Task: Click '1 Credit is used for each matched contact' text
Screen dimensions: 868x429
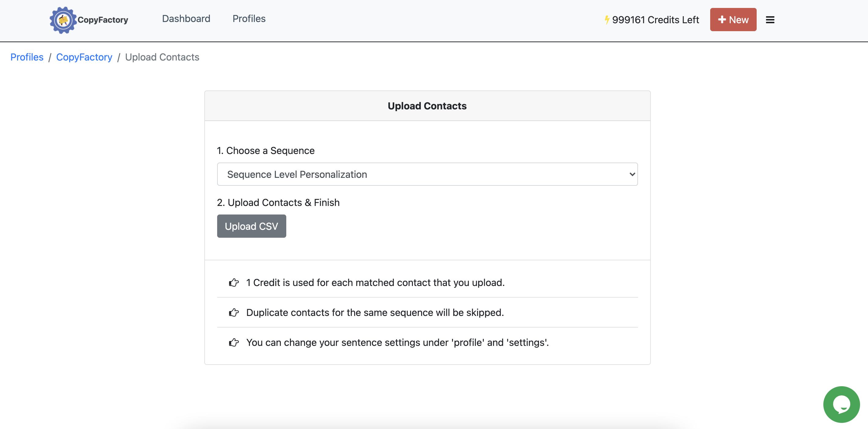Action: pos(375,283)
